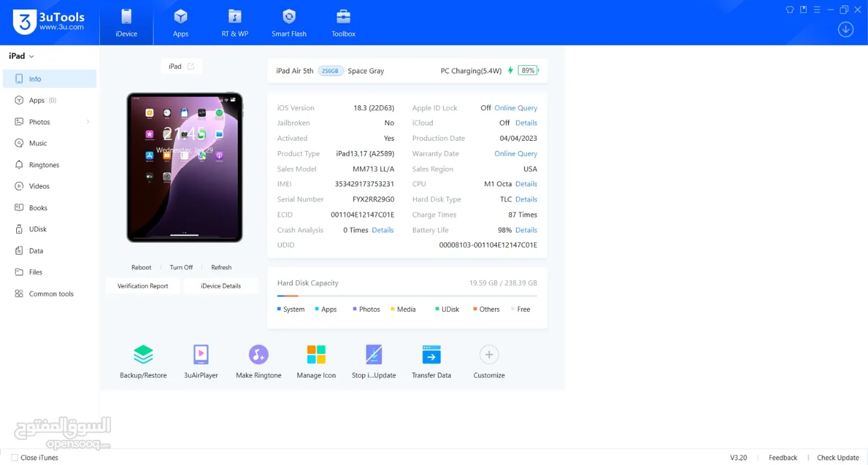Click the iPad screen preview thumbnail
Viewport: 868px width, 465px height.
tap(185, 167)
